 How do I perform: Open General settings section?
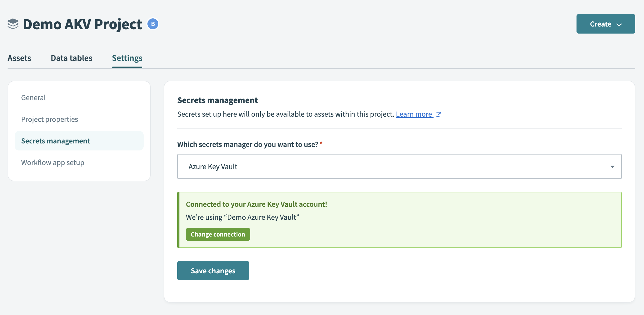point(33,98)
